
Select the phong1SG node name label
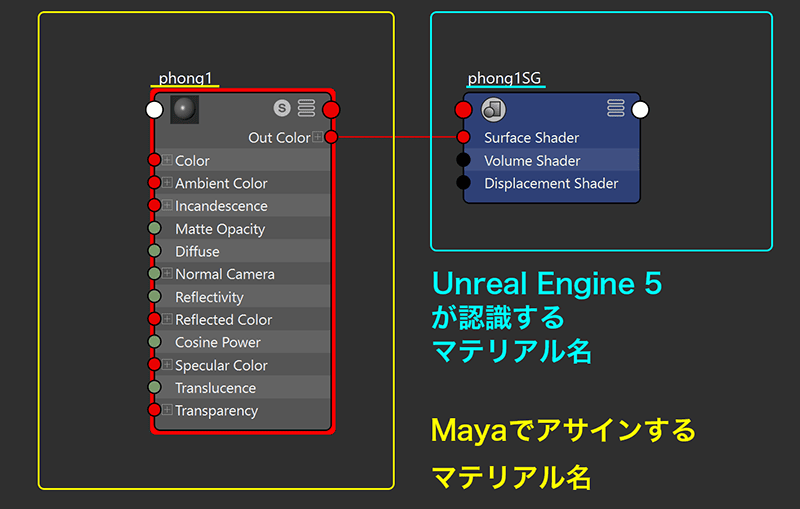[x=504, y=78]
